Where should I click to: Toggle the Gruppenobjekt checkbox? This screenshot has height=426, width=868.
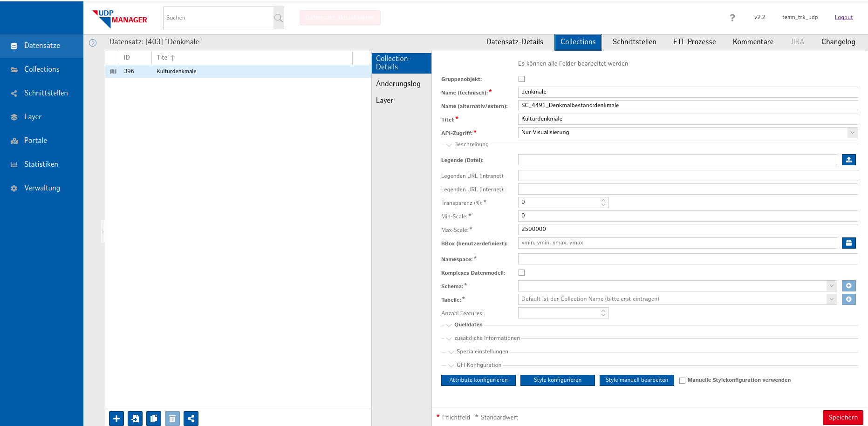pyautogui.click(x=521, y=79)
